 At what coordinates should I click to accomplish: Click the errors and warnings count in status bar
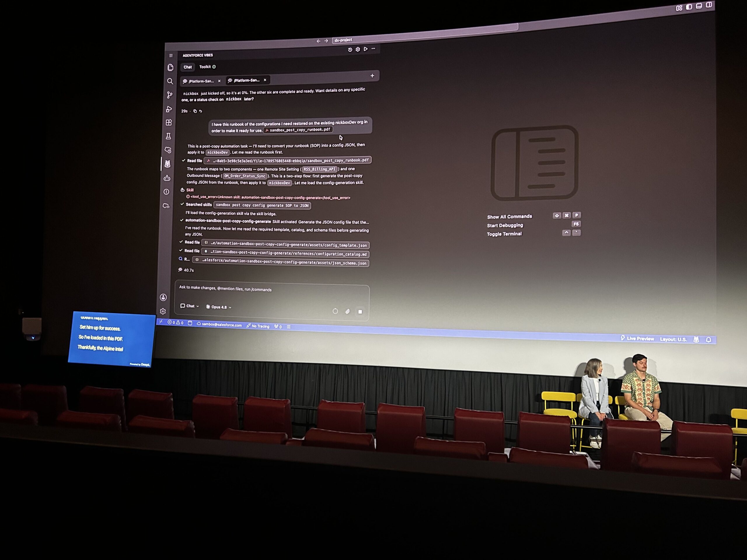click(x=175, y=322)
